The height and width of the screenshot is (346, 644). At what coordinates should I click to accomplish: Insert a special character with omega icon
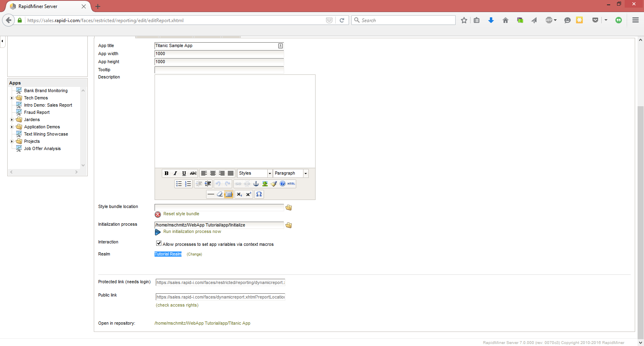(x=259, y=194)
